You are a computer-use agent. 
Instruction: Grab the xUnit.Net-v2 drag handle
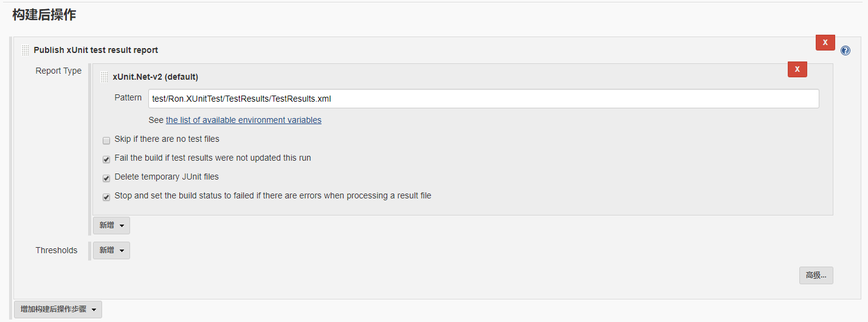105,77
